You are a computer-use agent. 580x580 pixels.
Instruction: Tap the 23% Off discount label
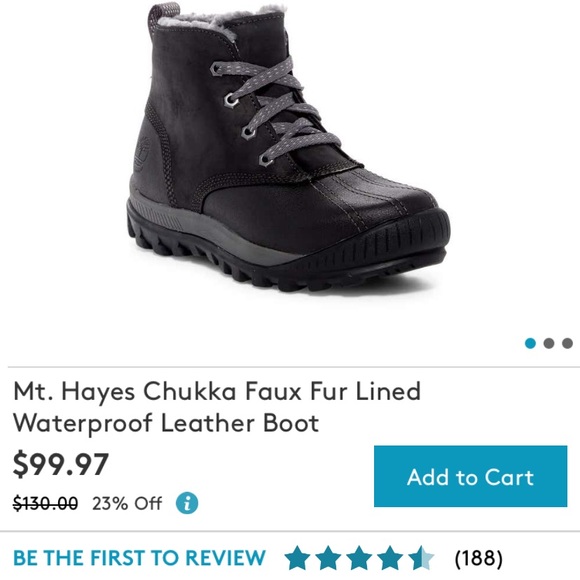tap(127, 503)
